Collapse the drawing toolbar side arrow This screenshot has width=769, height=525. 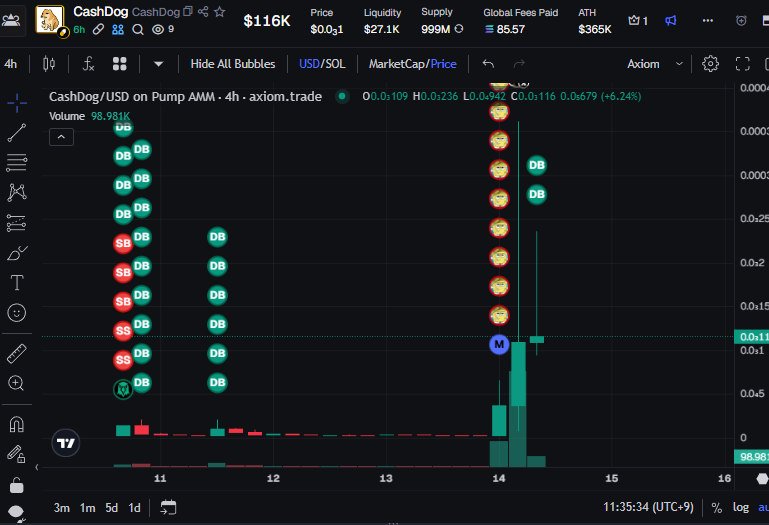click(37, 467)
